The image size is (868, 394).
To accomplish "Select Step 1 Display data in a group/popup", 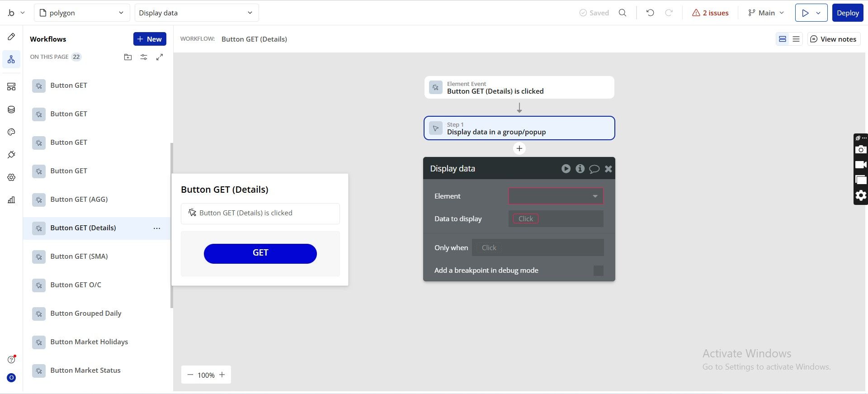I will (x=519, y=128).
